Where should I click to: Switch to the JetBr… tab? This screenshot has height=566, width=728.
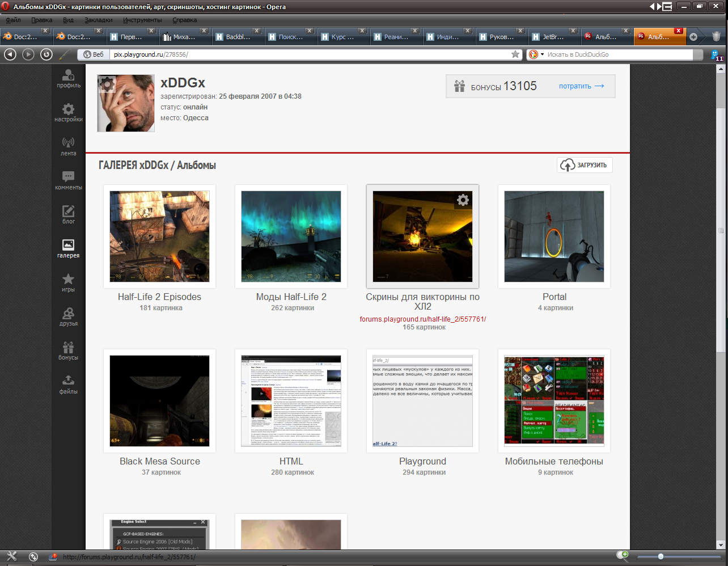pos(553,37)
